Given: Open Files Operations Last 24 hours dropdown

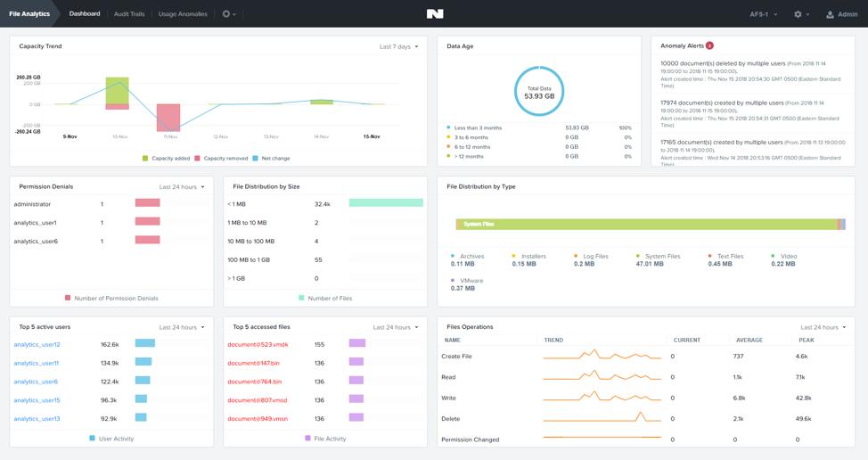Looking at the screenshot, I should tap(823, 327).
